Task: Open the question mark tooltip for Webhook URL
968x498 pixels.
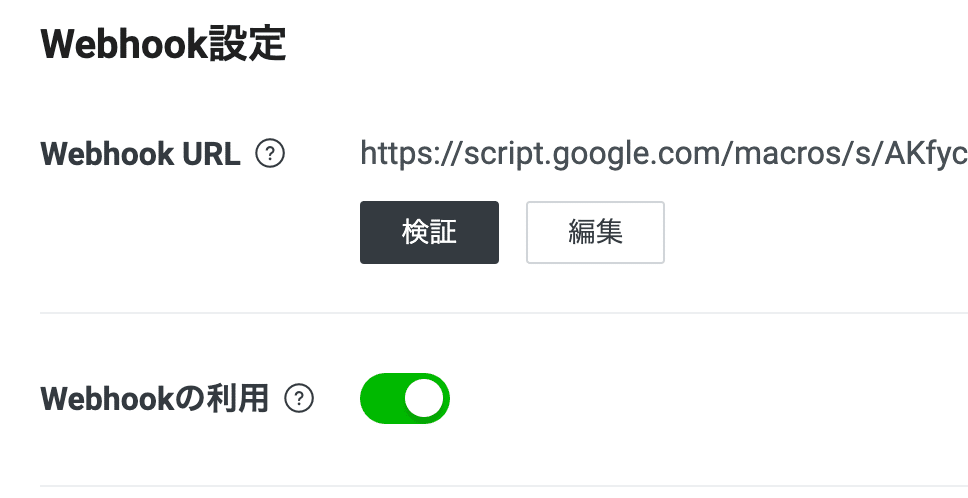Action: (x=270, y=154)
